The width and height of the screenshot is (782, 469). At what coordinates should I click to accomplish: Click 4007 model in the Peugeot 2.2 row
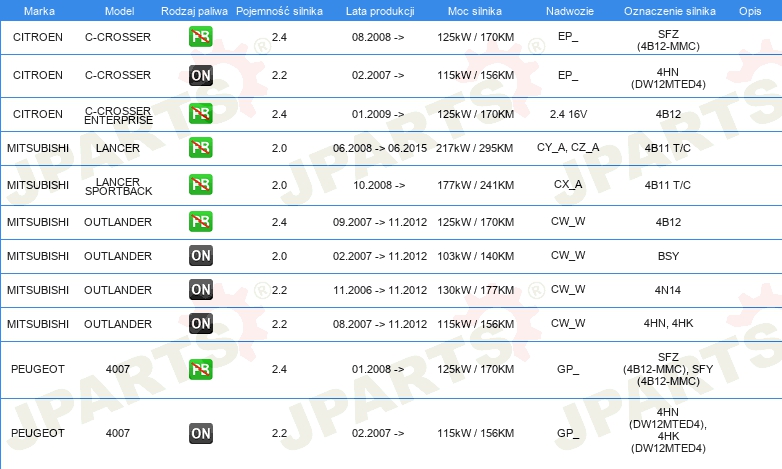pyautogui.click(x=118, y=433)
